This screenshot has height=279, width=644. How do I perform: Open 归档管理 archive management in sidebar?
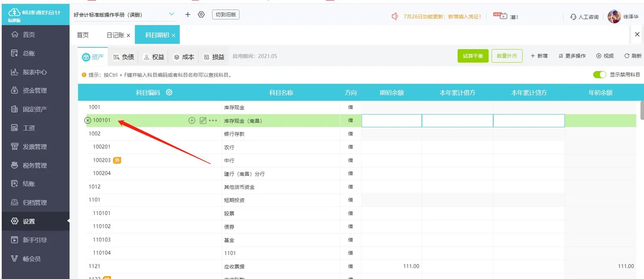tap(29, 203)
